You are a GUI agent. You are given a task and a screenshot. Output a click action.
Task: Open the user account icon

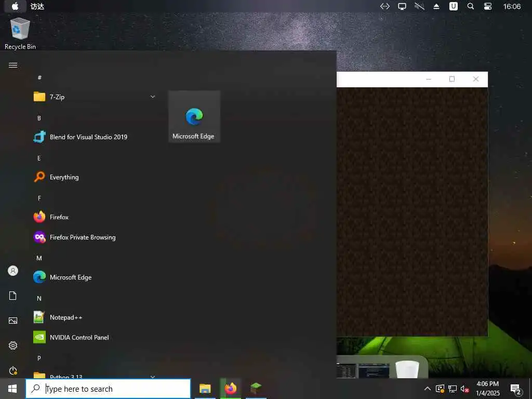click(x=13, y=271)
